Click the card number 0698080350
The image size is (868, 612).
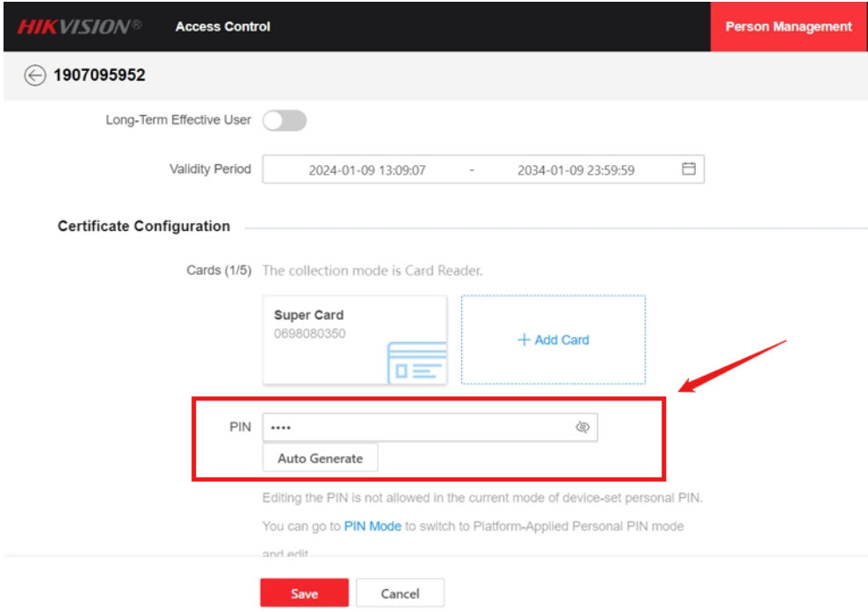pyautogui.click(x=309, y=334)
